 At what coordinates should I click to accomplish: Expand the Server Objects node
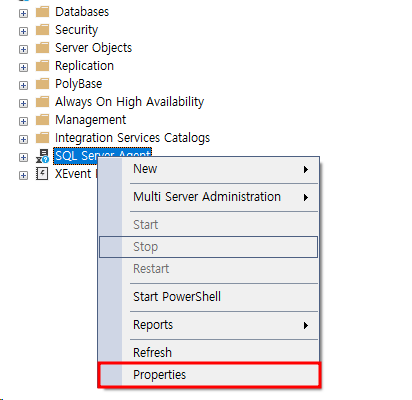(x=23, y=49)
